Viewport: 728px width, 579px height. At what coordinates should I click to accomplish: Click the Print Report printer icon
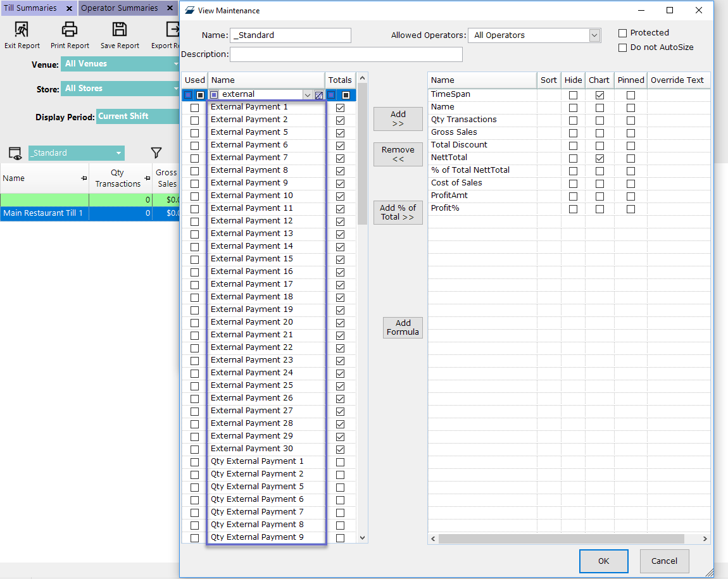[x=70, y=30]
